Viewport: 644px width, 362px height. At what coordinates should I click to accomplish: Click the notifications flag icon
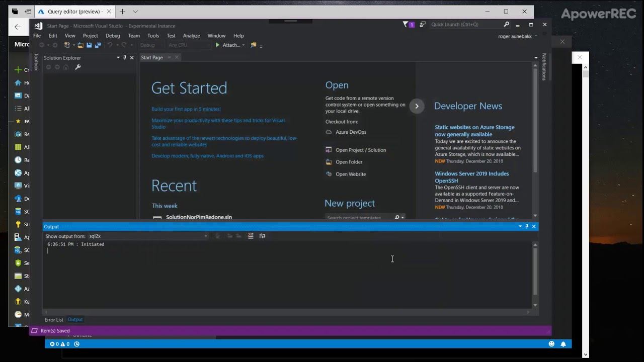pos(408,24)
